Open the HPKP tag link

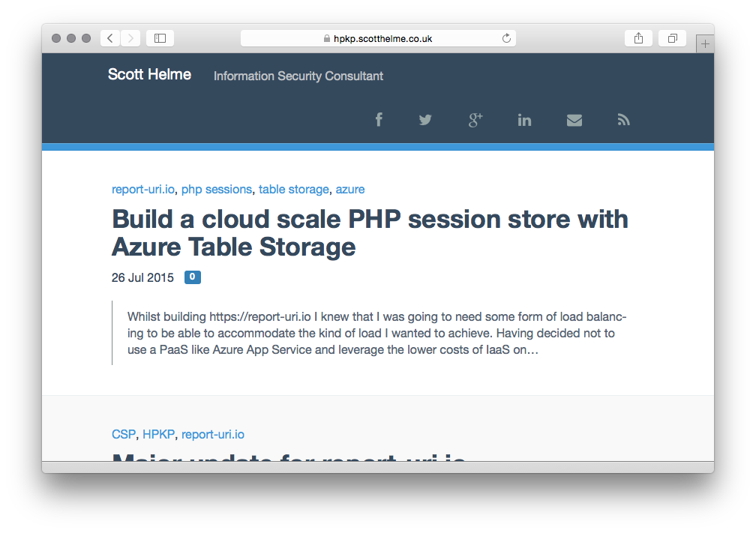pos(158,434)
